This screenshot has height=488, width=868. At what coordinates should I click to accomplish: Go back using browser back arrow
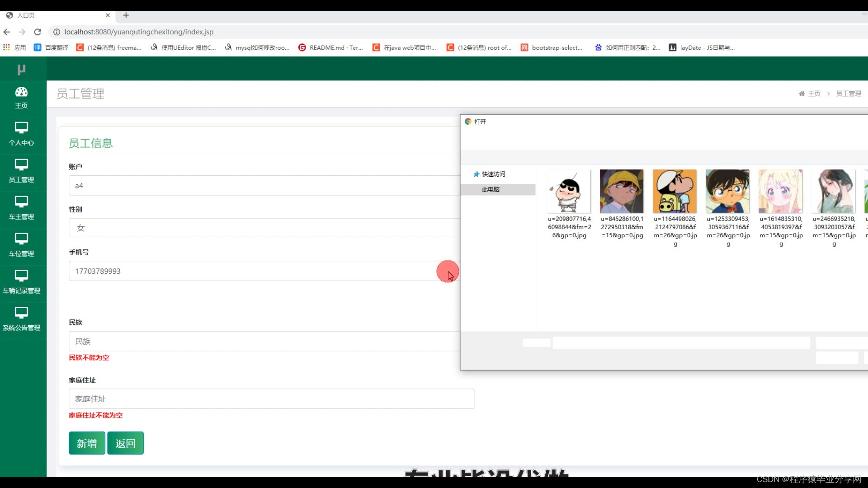coord(7,32)
